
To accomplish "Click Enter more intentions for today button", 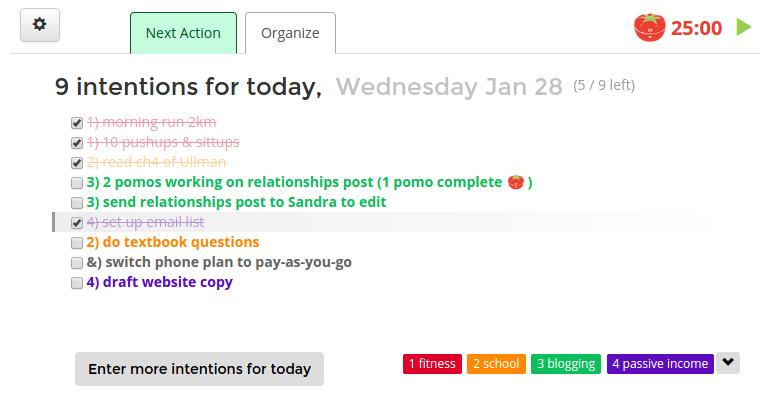I will [x=199, y=369].
